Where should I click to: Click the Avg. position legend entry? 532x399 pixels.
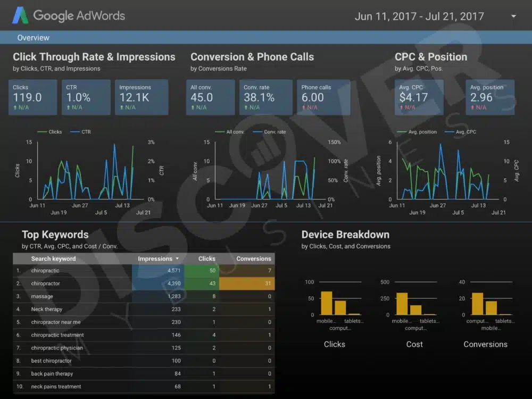[x=417, y=131]
